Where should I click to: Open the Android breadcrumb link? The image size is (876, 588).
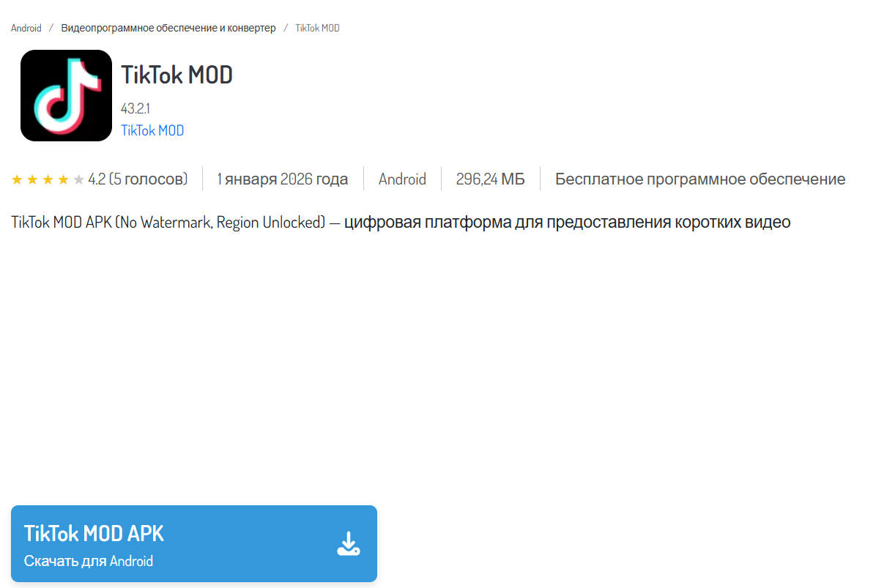click(x=26, y=28)
